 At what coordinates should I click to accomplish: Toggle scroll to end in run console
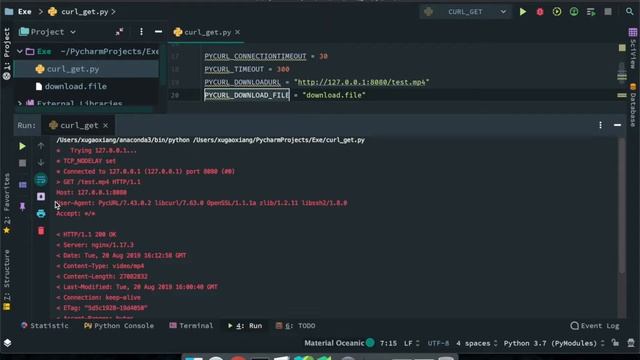pyautogui.click(x=41, y=197)
